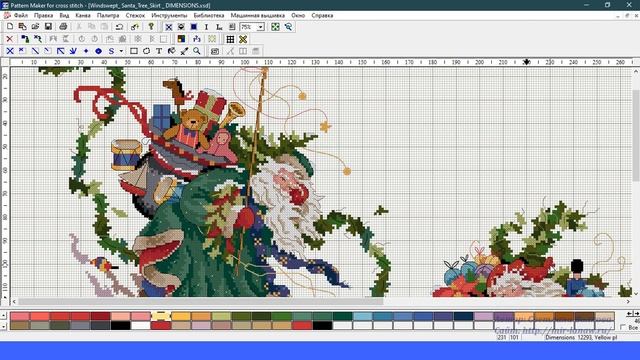Enable the 'Все' checkbox near palette
The width and height of the screenshot is (640, 360).
pyautogui.click(x=623, y=327)
